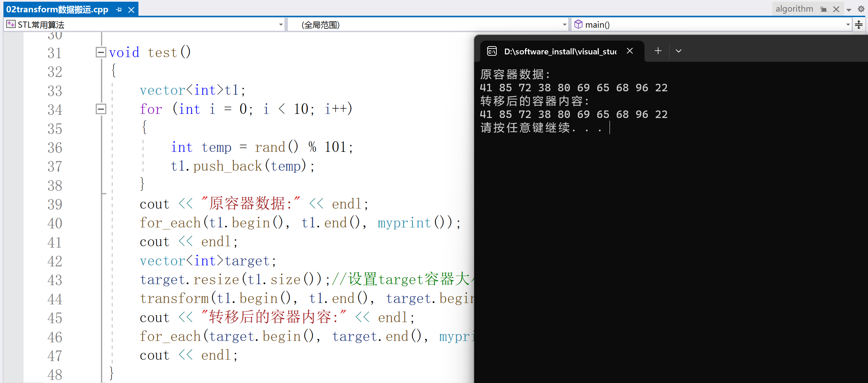Close the 02transform数据搬运.cpp tab

point(131,10)
